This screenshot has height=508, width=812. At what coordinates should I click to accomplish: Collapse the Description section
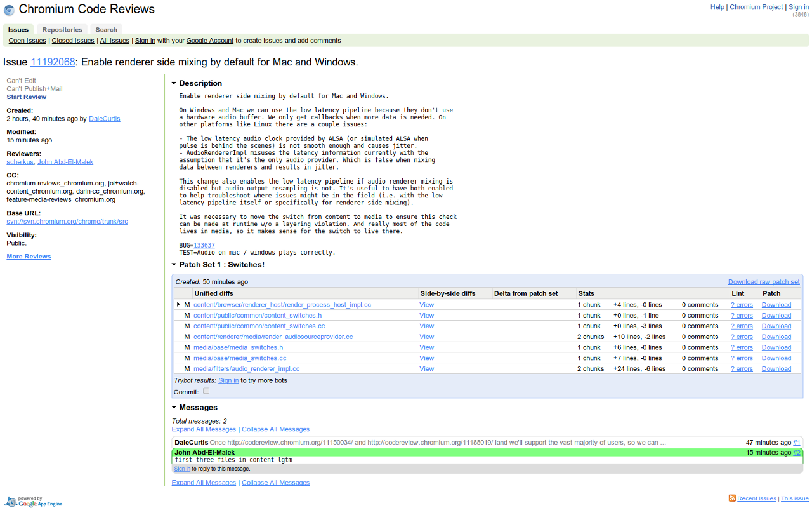(x=174, y=83)
